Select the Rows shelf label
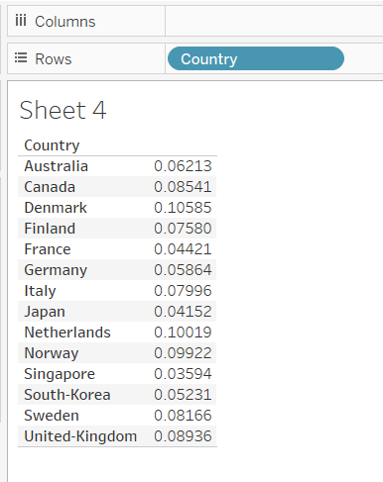Viewport: 383px width, 482px height. [53, 59]
